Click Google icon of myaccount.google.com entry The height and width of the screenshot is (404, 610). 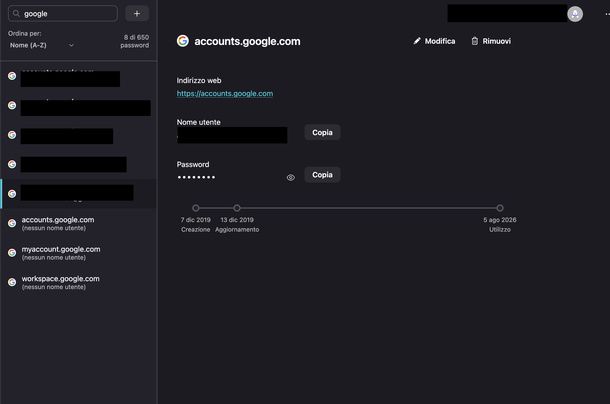[x=12, y=253]
